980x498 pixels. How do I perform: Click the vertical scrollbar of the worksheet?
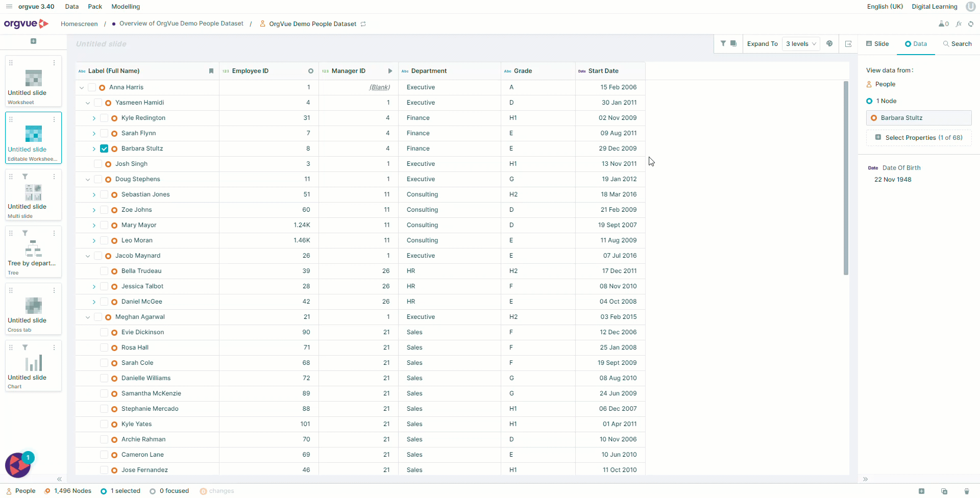846,178
